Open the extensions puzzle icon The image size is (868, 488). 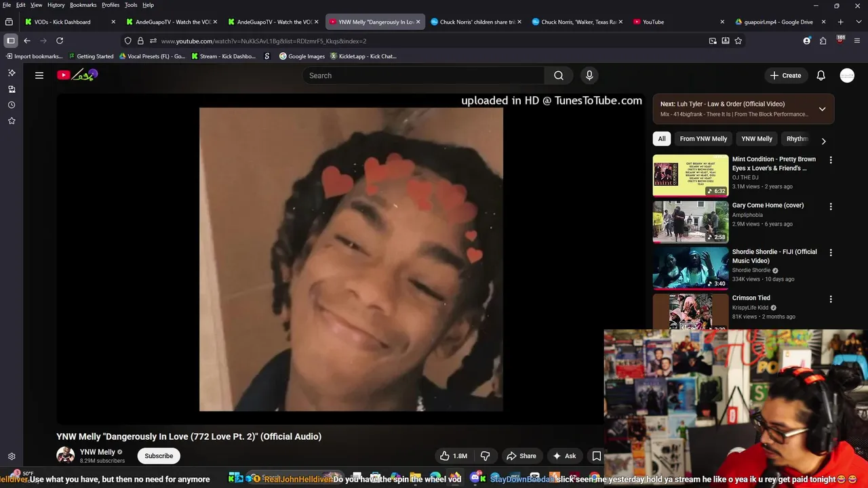[823, 41]
